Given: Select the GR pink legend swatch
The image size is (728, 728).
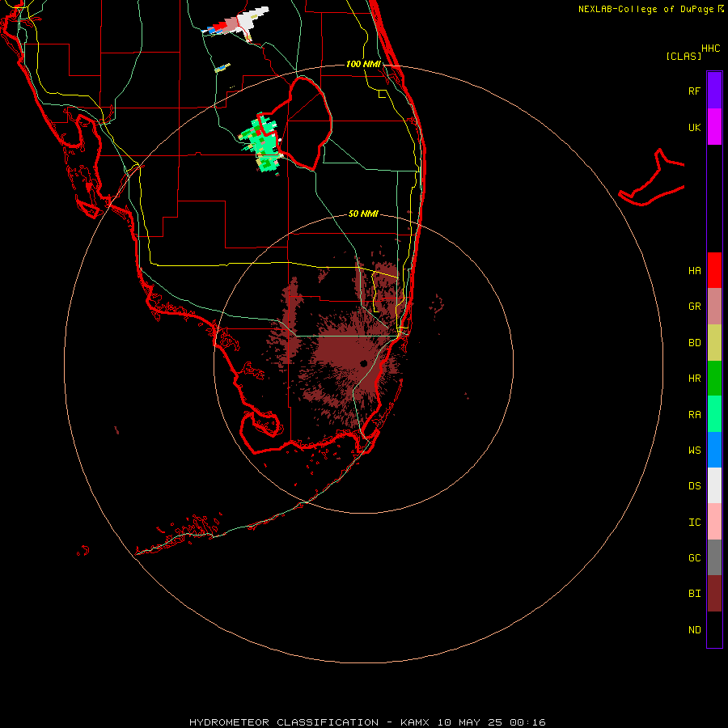Looking at the screenshot, I should (x=714, y=307).
